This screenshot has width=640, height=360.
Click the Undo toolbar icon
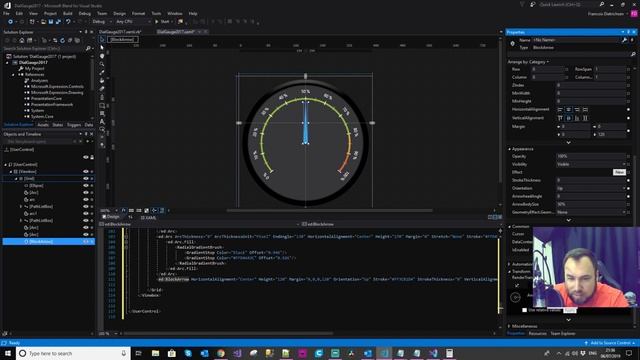click(68, 22)
